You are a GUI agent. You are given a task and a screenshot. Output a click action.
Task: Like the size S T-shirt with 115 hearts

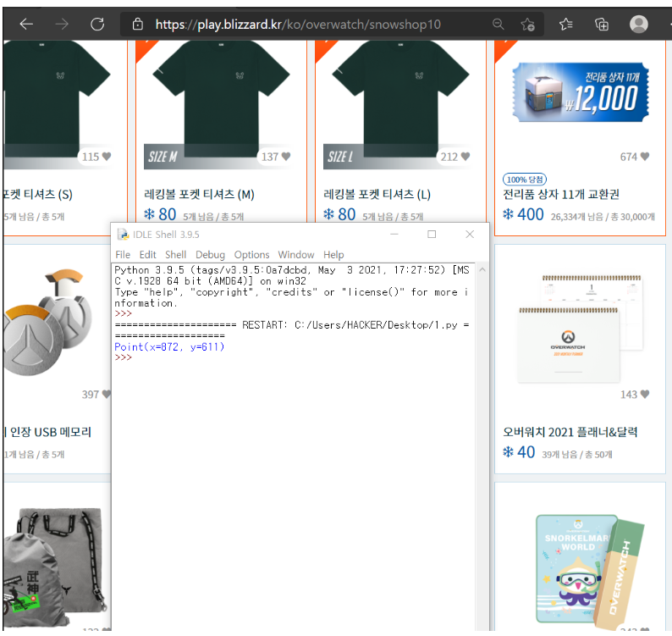point(107,157)
